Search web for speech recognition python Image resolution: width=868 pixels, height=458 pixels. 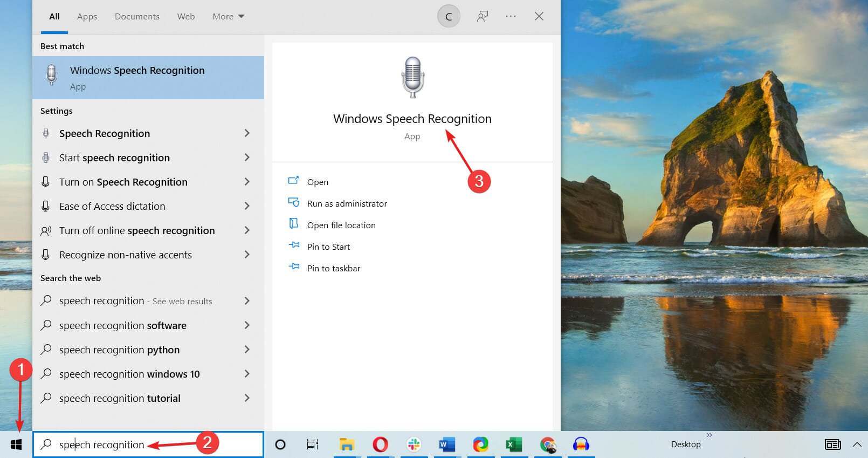tap(148, 350)
